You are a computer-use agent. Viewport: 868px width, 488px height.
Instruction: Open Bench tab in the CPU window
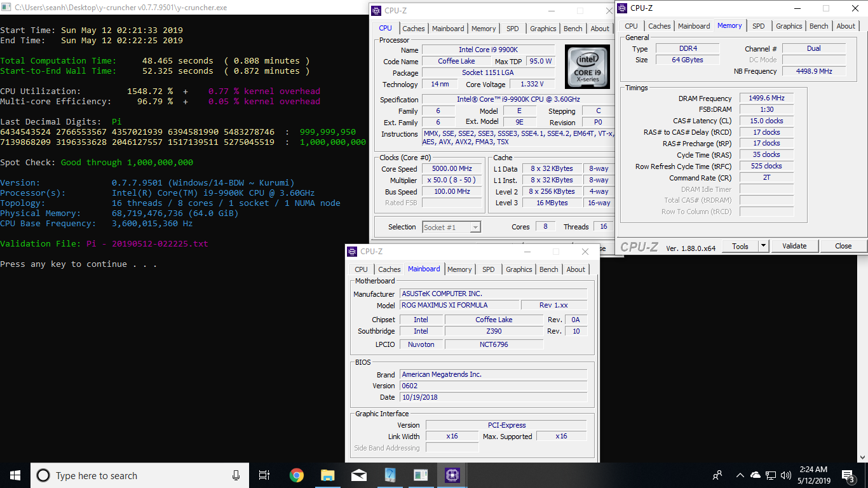pos(573,29)
